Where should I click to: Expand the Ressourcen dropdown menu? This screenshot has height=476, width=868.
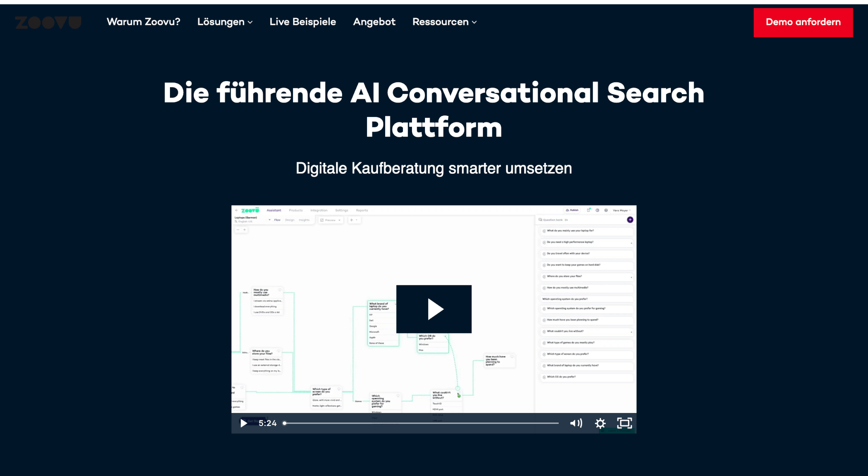[444, 22]
